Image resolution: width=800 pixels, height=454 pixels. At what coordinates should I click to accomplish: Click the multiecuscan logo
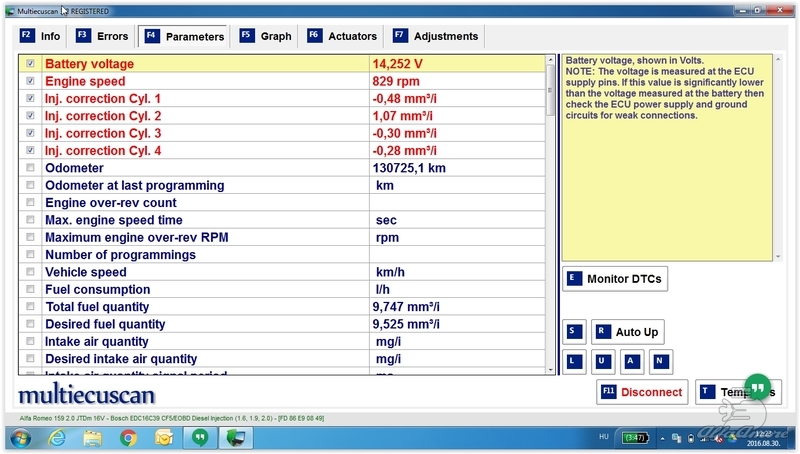pos(86,394)
